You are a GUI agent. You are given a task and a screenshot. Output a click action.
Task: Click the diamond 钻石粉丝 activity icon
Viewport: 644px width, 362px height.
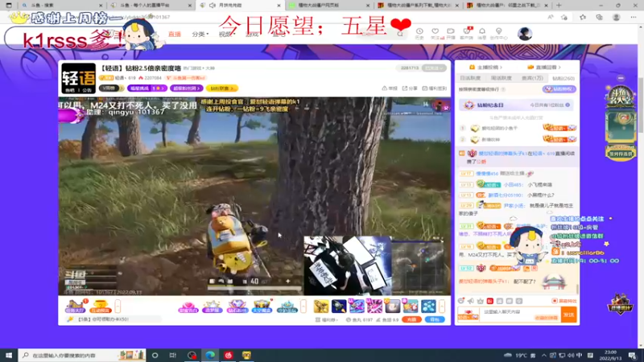(237, 306)
